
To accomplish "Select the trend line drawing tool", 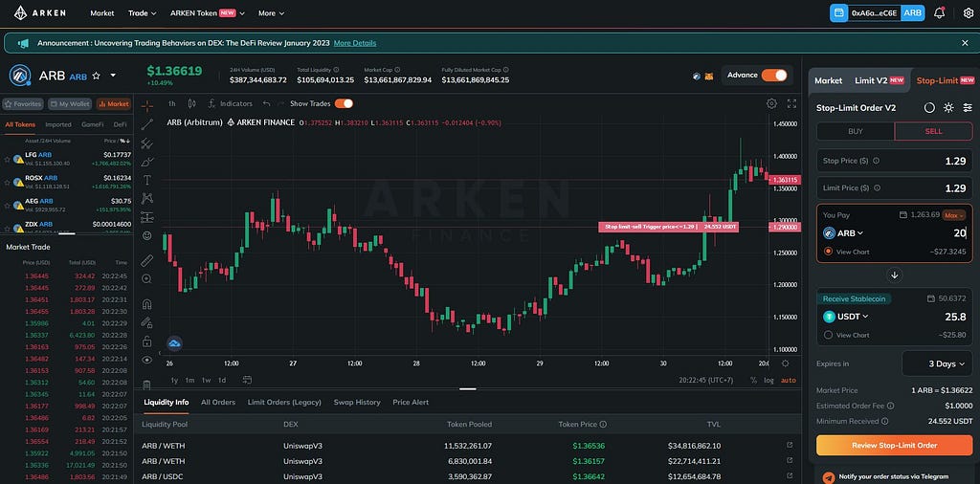I will [x=146, y=124].
